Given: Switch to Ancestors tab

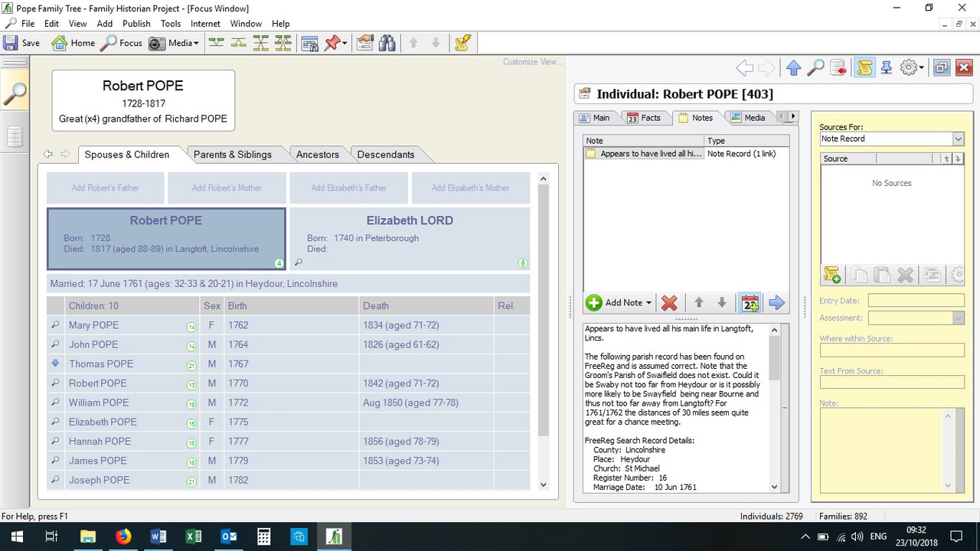Looking at the screenshot, I should 318,155.
